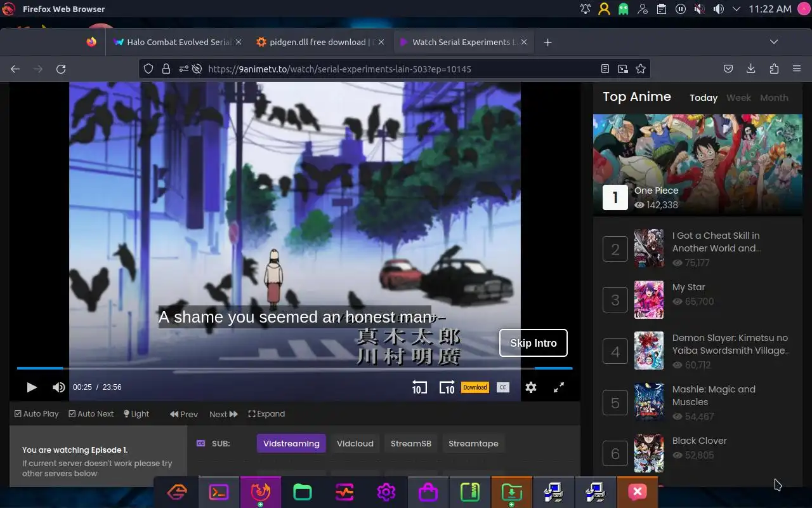The height and width of the screenshot is (508, 812).
Task: Save page to Pocket
Action: click(728, 69)
